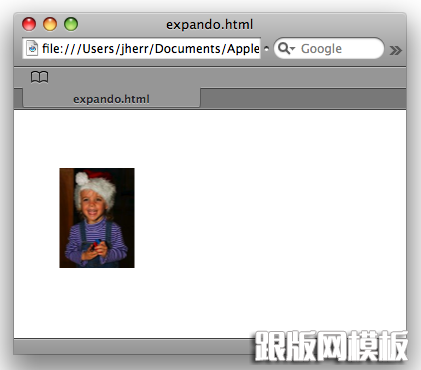The image size is (421, 370).
Task: Click the empty tab bar area beside the tab
Action: [x=303, y=98]
